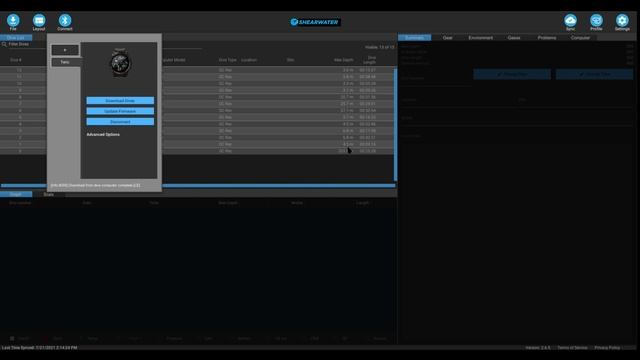Click the Update Firmware button
Image resolution: width=640 pixels, height=360 pixels.
click(x=120, y=111)
